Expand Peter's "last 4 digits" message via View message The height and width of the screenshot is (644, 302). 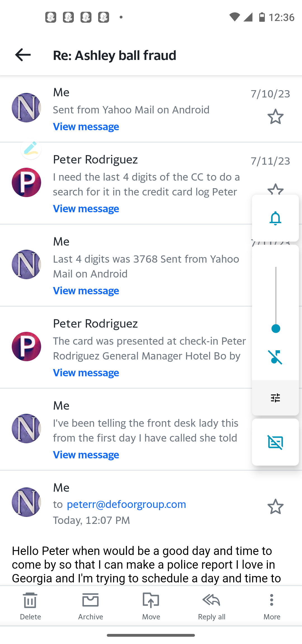[86, 209]
